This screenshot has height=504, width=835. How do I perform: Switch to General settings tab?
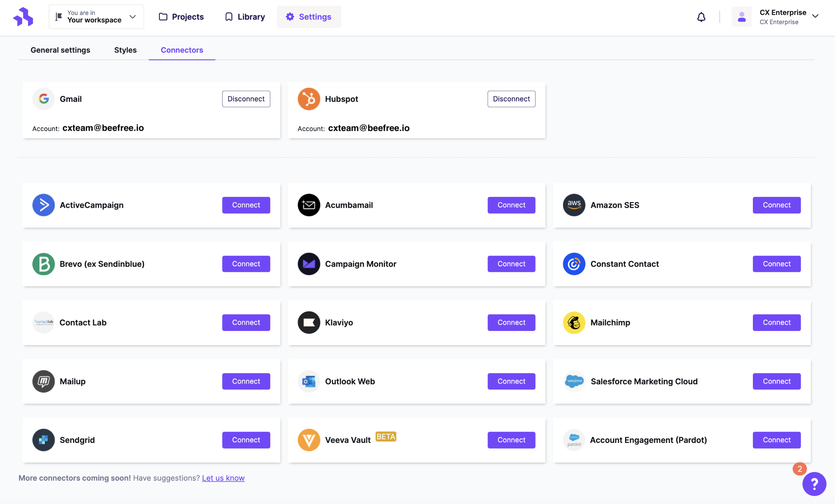pos(60,50)
